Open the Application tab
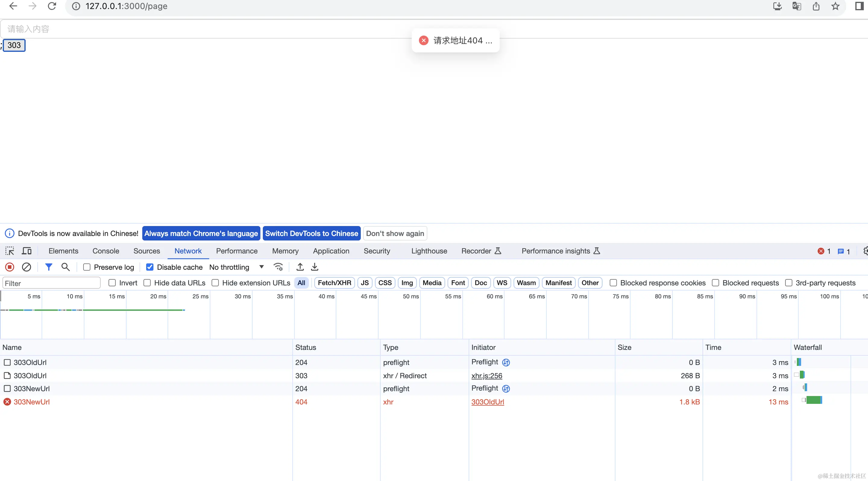The image size is (868, 481). click(331, 251)
